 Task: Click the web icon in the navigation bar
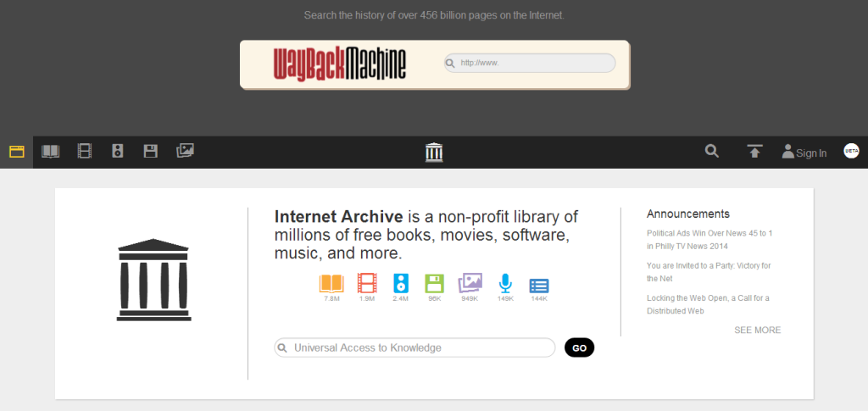(17, 152)
